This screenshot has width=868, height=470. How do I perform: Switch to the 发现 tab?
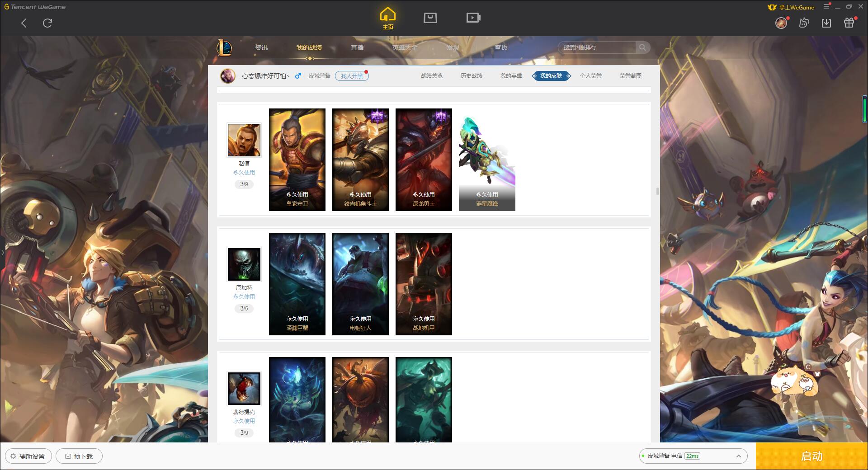(453, 47)
